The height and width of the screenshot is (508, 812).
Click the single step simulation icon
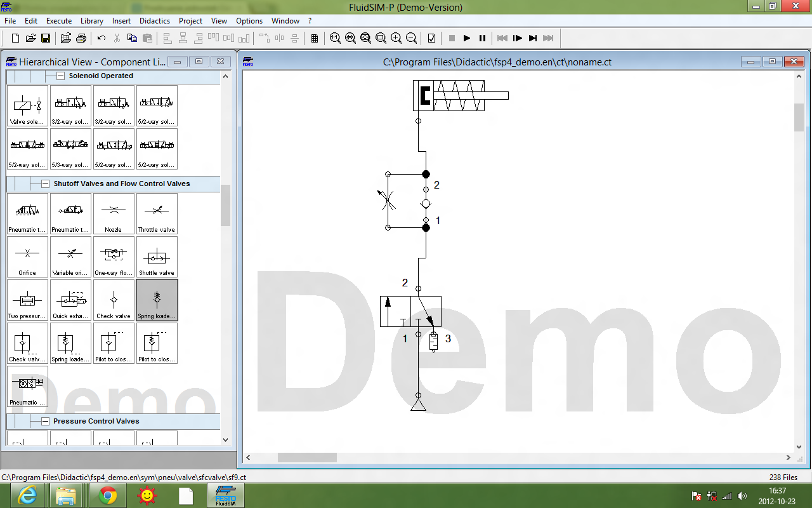pyautogui.click(x=518, y=38)
